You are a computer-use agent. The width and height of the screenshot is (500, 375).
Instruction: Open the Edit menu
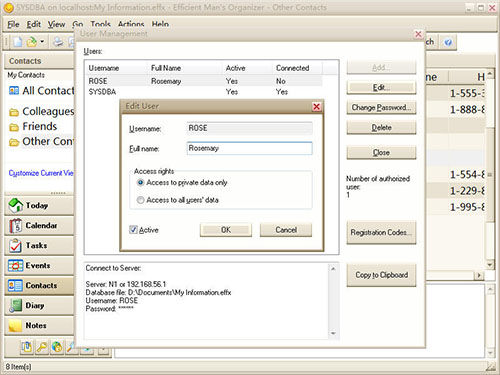tap(34, 24)
